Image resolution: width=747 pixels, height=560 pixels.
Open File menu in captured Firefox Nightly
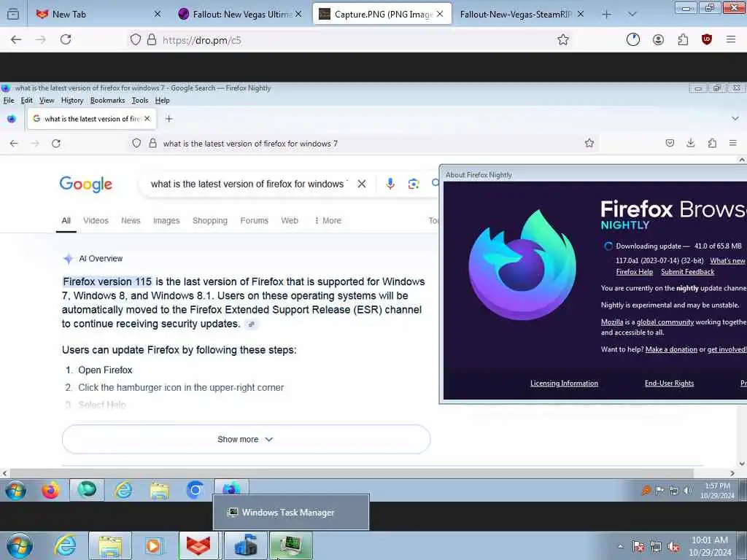[9, 101]
